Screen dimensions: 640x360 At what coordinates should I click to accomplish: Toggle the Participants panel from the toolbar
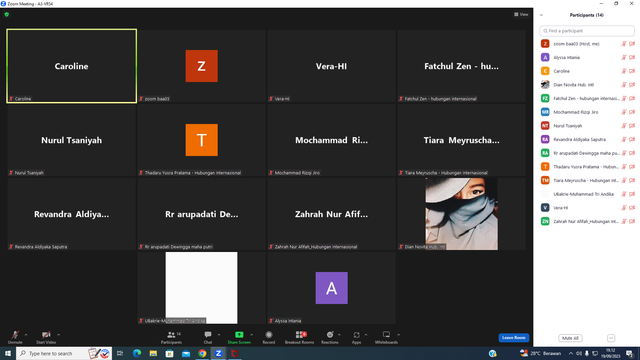[x=171, y=337]
